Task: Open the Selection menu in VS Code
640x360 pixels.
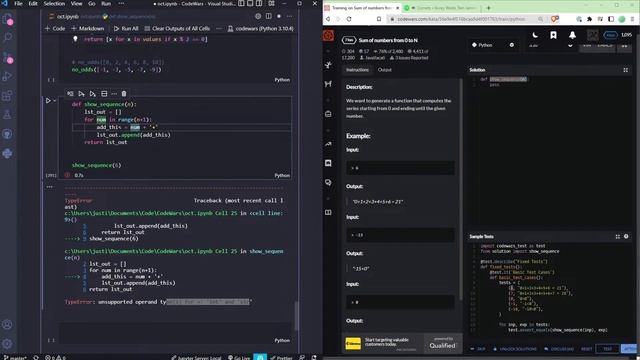Action: [54, 4]
